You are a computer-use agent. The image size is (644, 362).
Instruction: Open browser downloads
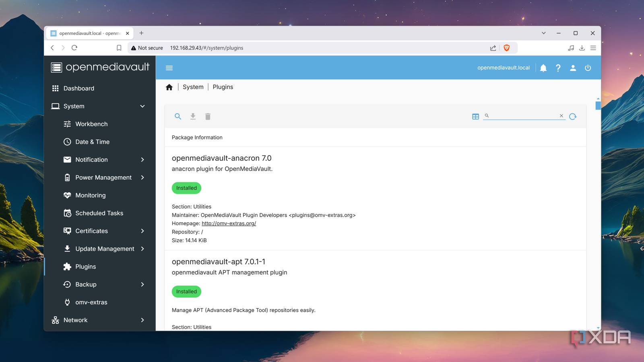click(x=582, y=48)
